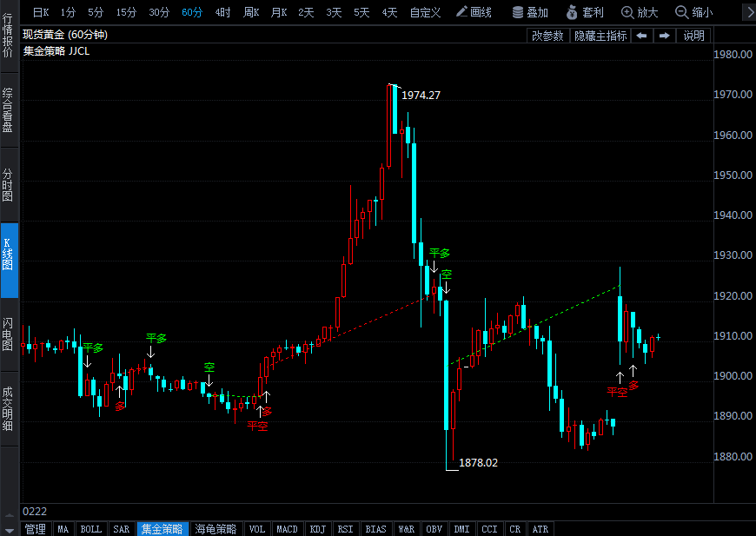Show the OBV indicator
Image resolution: width=756 pixels, height=536 pixels.
pos(434,529)
